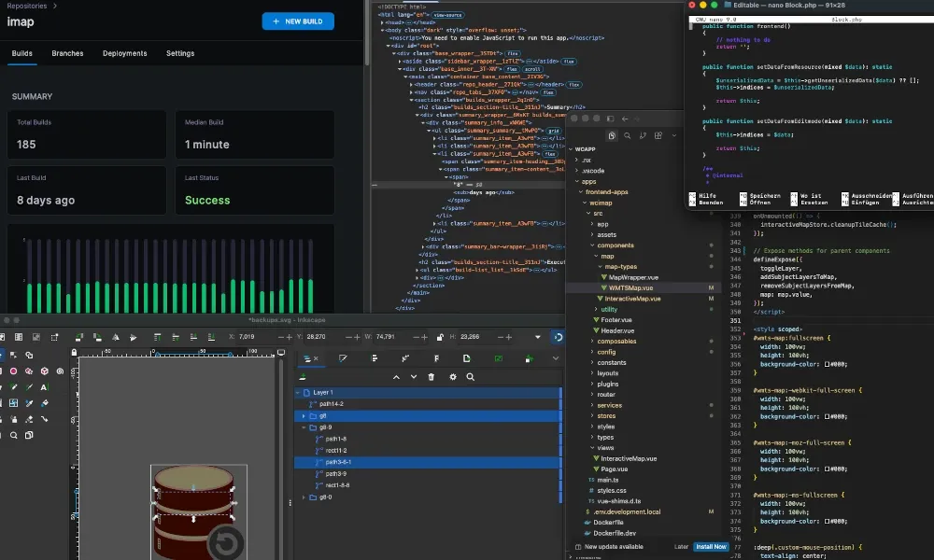Viewport: 934px width, 560px height.
Task: Open Search view in code editor sidebar
Action: tap(628, 135)
